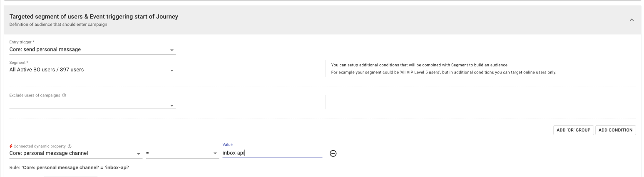Viewport: 644px width, 177px height.
Task: Click the Targeted segment section title
Action: tap(94, 17)
